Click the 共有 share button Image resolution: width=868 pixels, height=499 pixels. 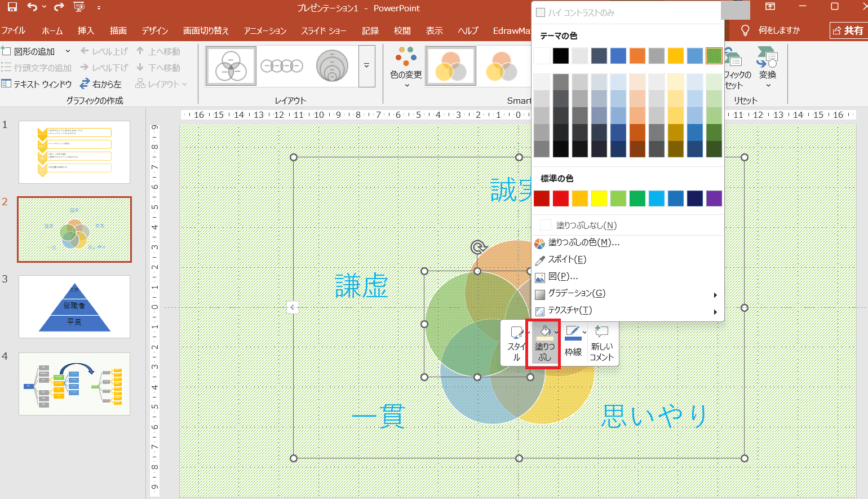tap(848, 30)
